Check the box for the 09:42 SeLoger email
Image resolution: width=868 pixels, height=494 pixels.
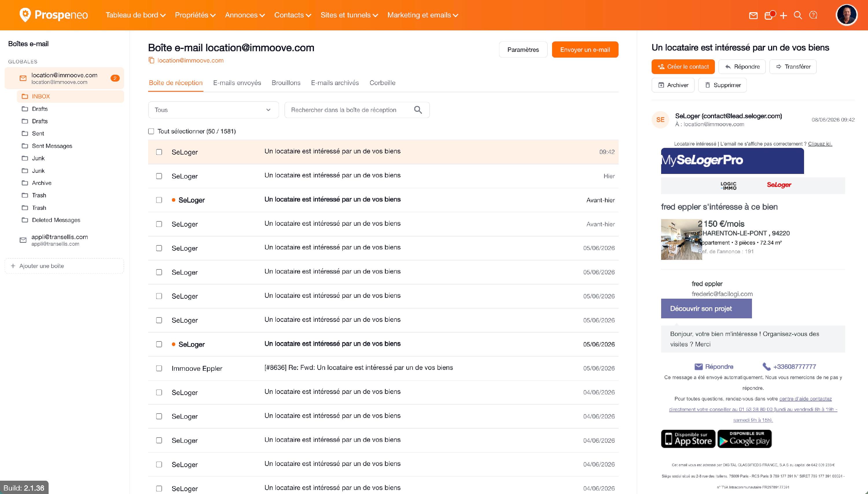[x=159, y=152]
